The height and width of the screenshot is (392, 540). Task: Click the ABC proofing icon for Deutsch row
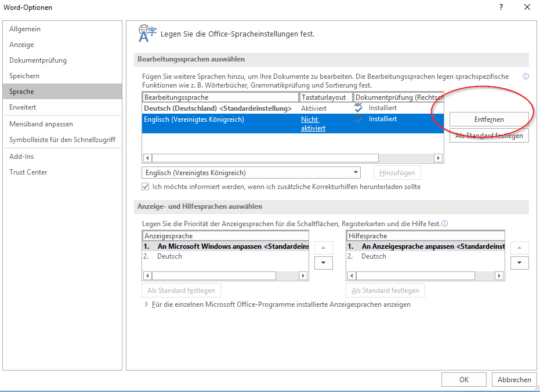tap(358, 108)
